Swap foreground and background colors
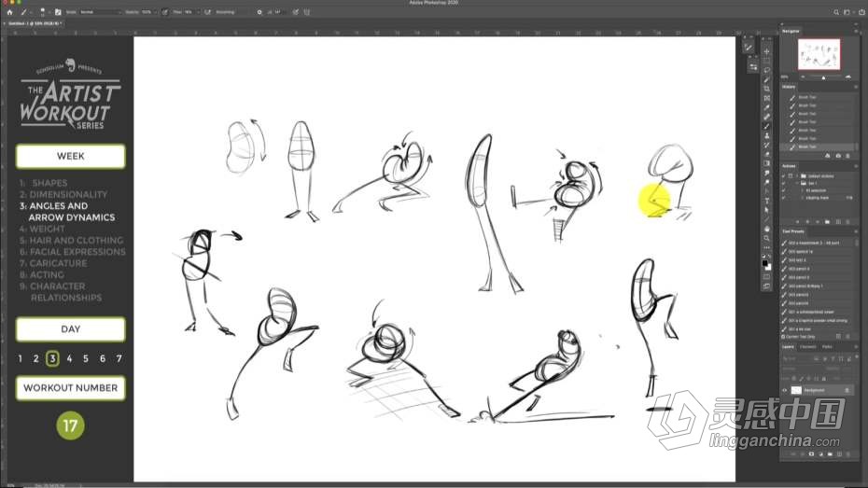This screenshot has width=868, height=488. 769,257
